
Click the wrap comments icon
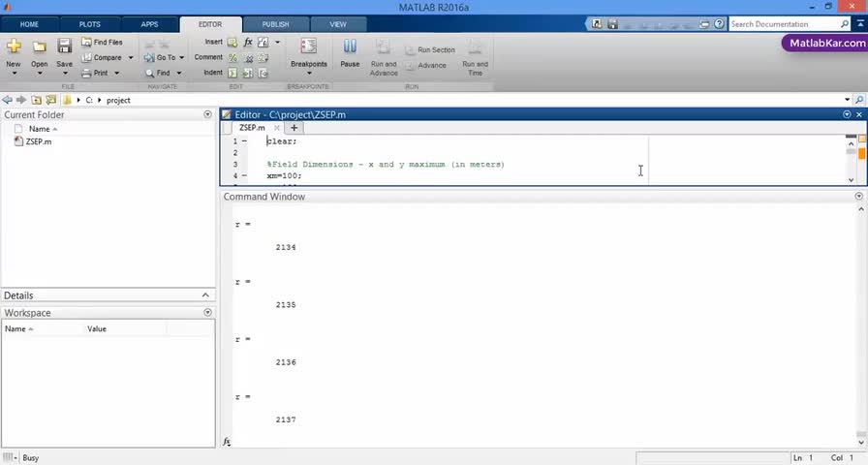pyautogui.click(x=263, y=57)
